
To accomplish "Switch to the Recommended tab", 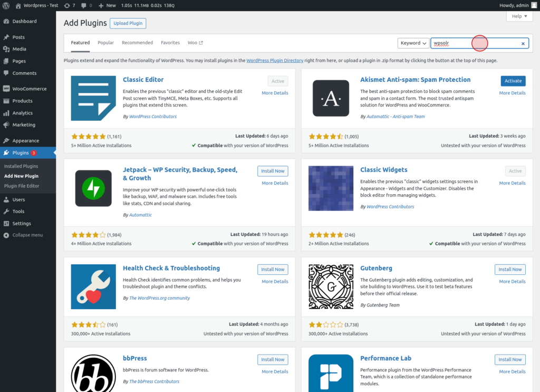I will (x=138, y=43).
